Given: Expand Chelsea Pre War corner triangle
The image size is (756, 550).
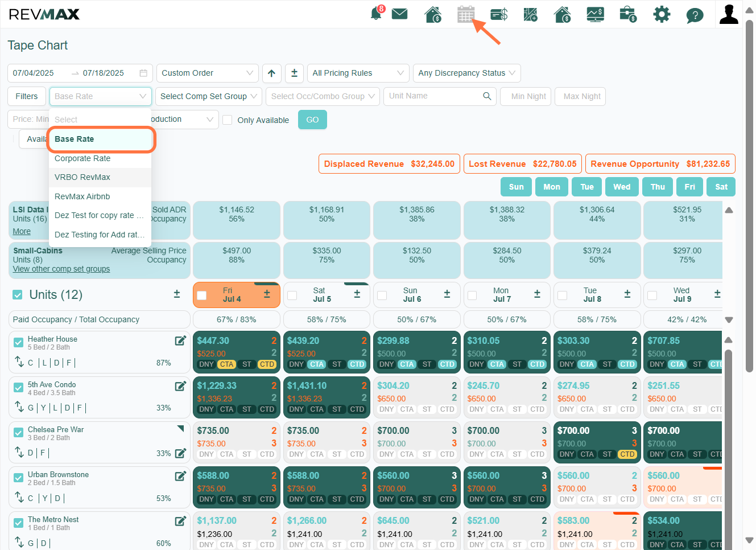Looking at the screenshot, I should 181,428.
